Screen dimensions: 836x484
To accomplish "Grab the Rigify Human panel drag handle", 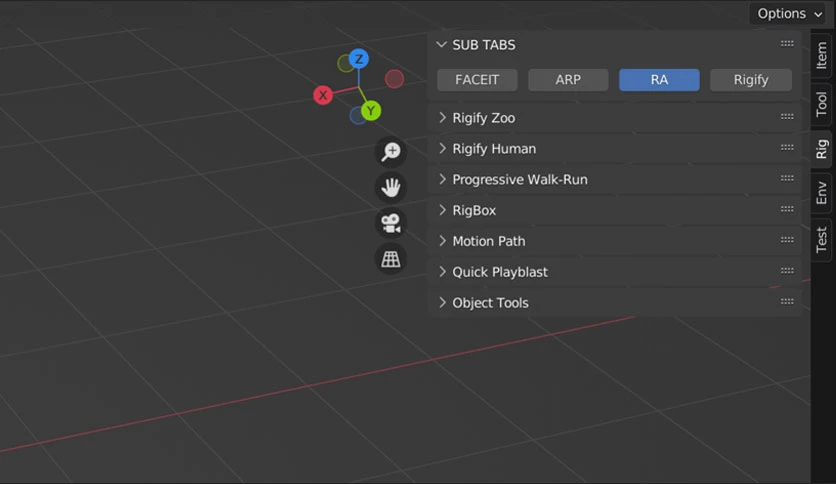I will click(x=787, y=148).
